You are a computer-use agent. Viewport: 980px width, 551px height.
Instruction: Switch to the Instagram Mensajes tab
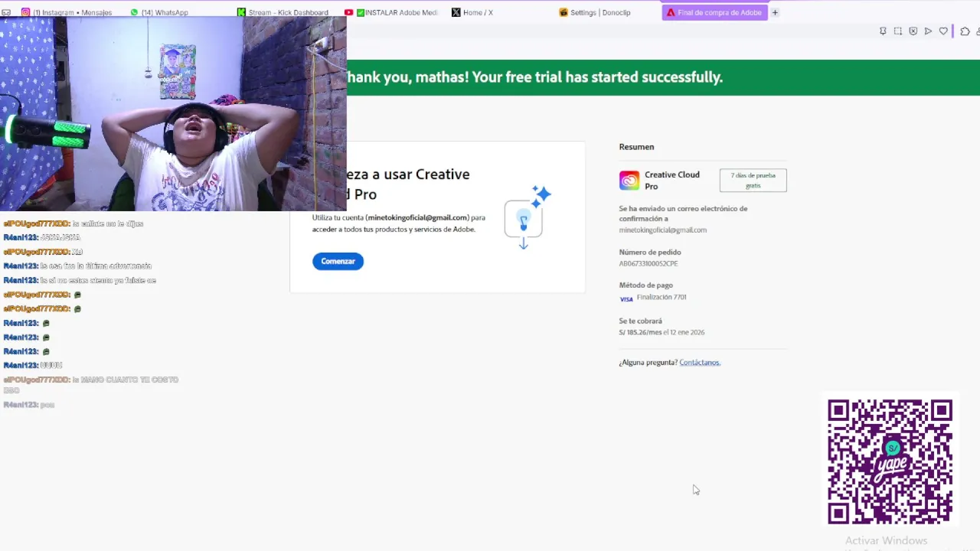tap(67, 12)
